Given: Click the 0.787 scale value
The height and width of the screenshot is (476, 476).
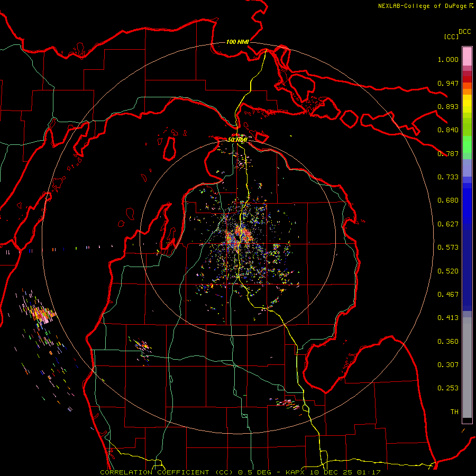Looking at the screenshot, I should 448,153.
